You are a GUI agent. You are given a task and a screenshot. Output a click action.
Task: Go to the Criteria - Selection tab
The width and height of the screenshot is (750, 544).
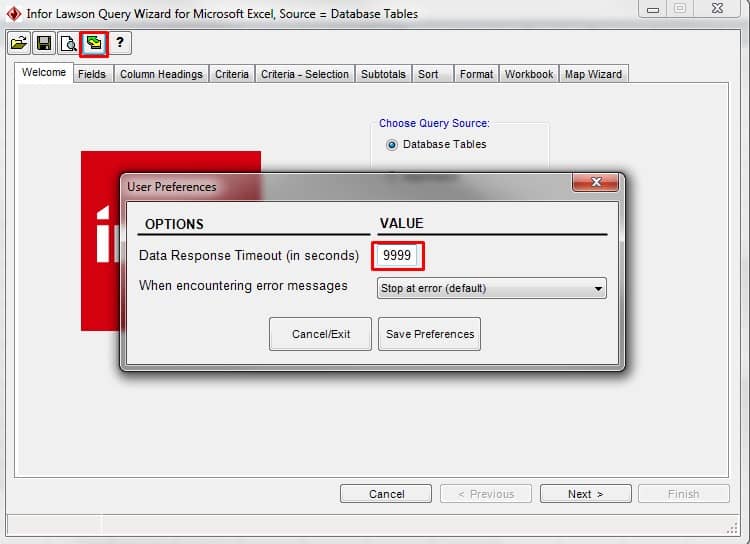[x=305, y=74]
